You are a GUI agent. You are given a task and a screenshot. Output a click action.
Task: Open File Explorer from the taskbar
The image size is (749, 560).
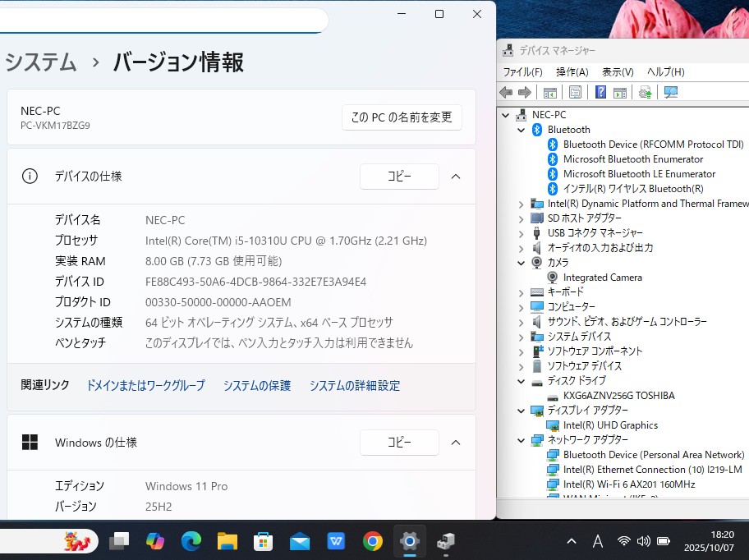pyautogui.click(x=227, y=541)
